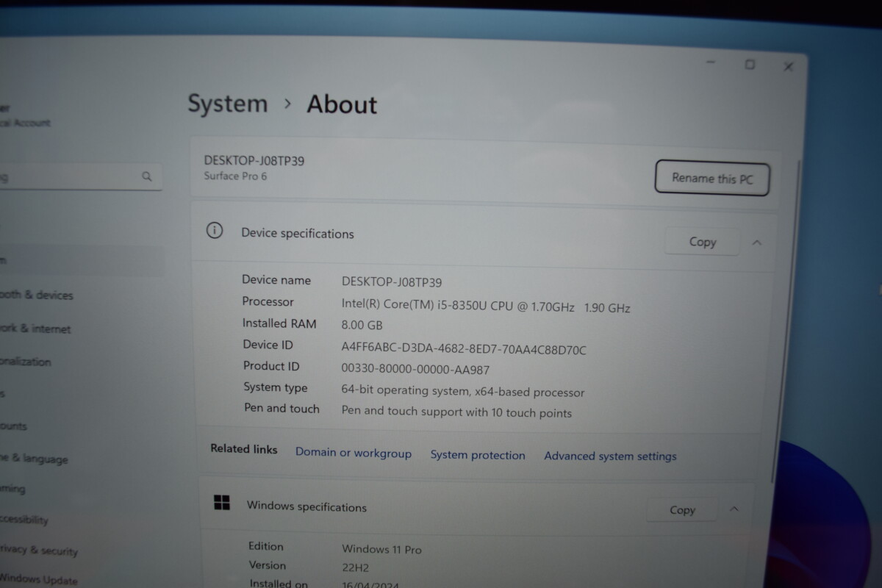The height and width of the screenshot is (588, 882).
Task: Click the Rename this PC button
Action: 711,179
